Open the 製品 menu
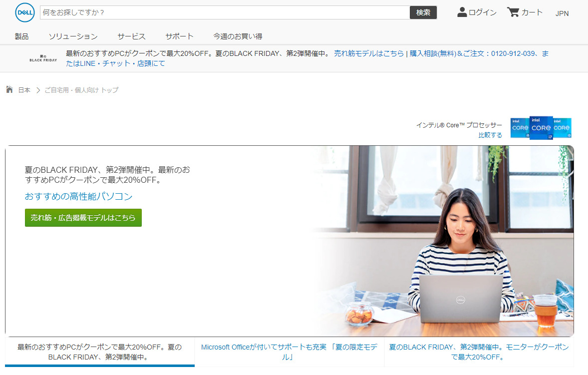 [x=21, y=36]
